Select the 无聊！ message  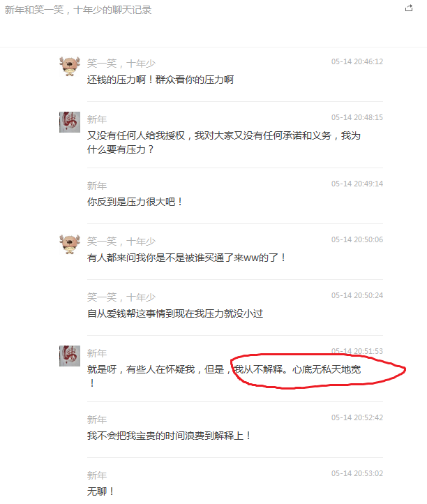[x=100, y=491]
